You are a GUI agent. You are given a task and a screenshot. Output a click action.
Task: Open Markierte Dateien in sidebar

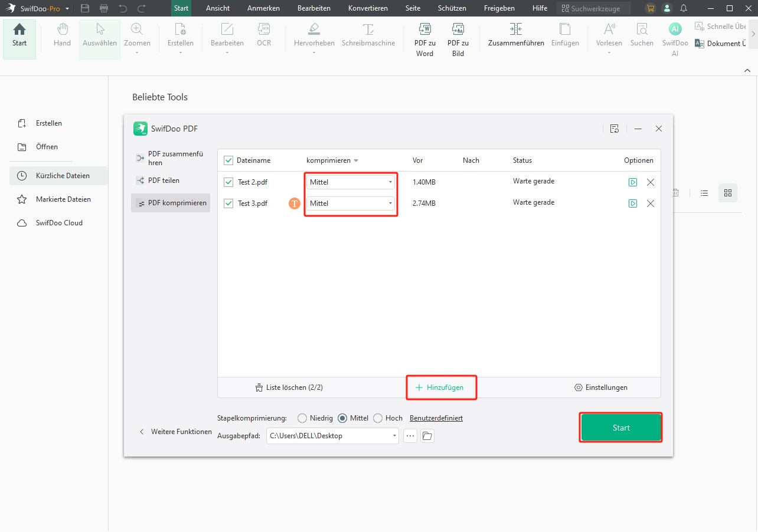coord(58,199)
